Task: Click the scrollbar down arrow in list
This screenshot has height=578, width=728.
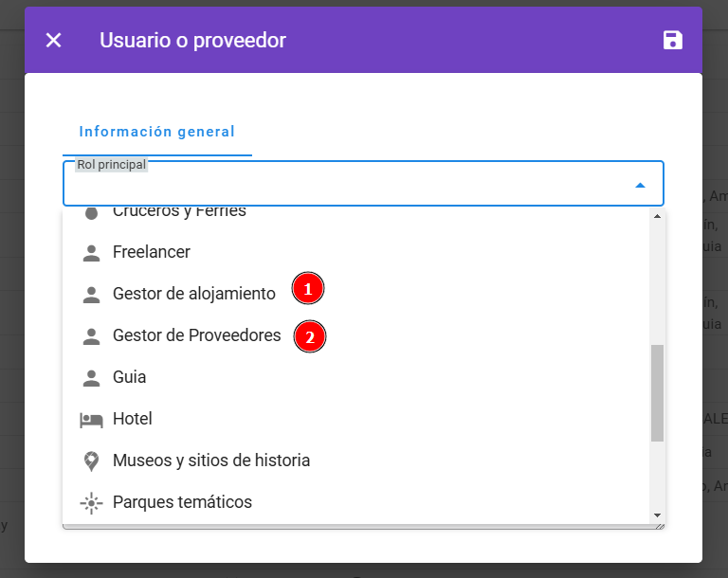Action: pyautogui.click(x=657, y=515)
